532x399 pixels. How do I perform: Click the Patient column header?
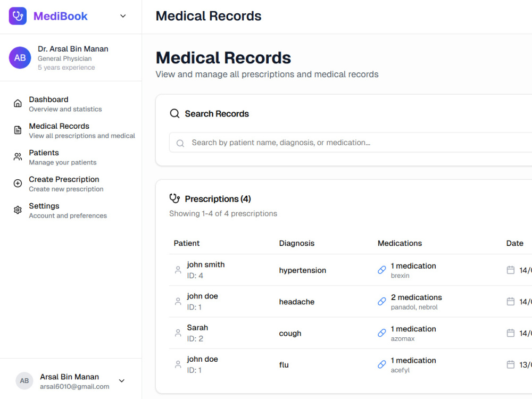coord(187,243)
